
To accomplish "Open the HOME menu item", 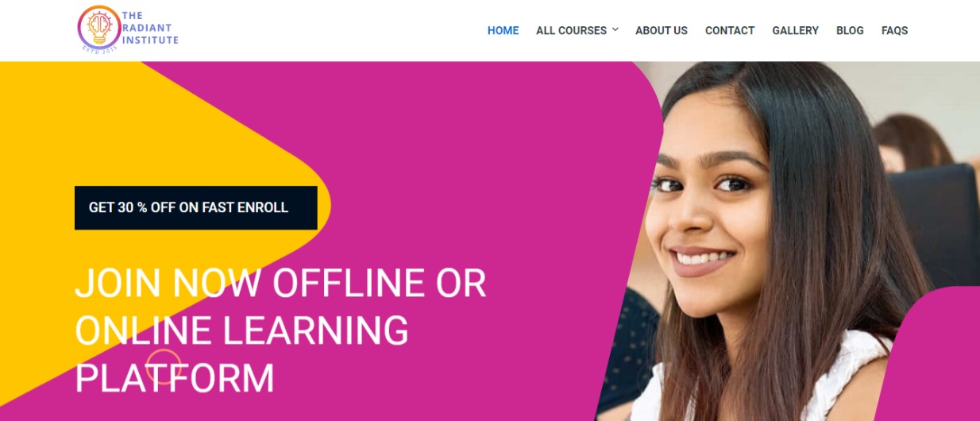I will (x=503, y=30).
